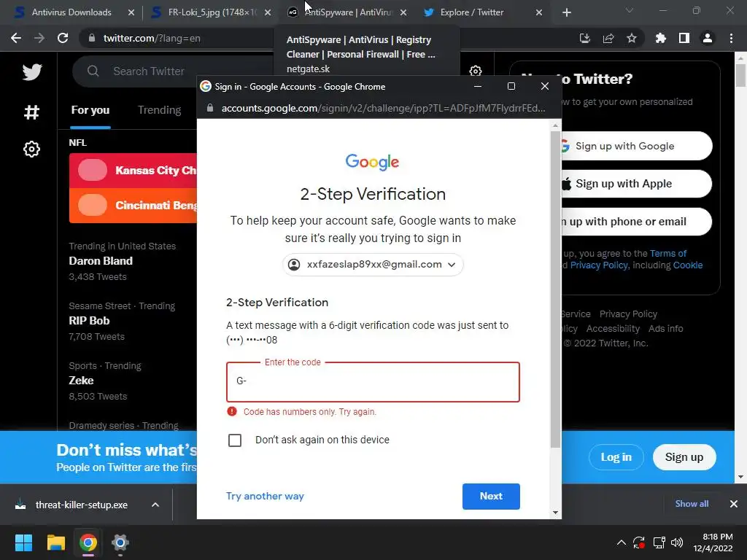Click Sign up with Google
Screen dimensions: 747x560
636,146
